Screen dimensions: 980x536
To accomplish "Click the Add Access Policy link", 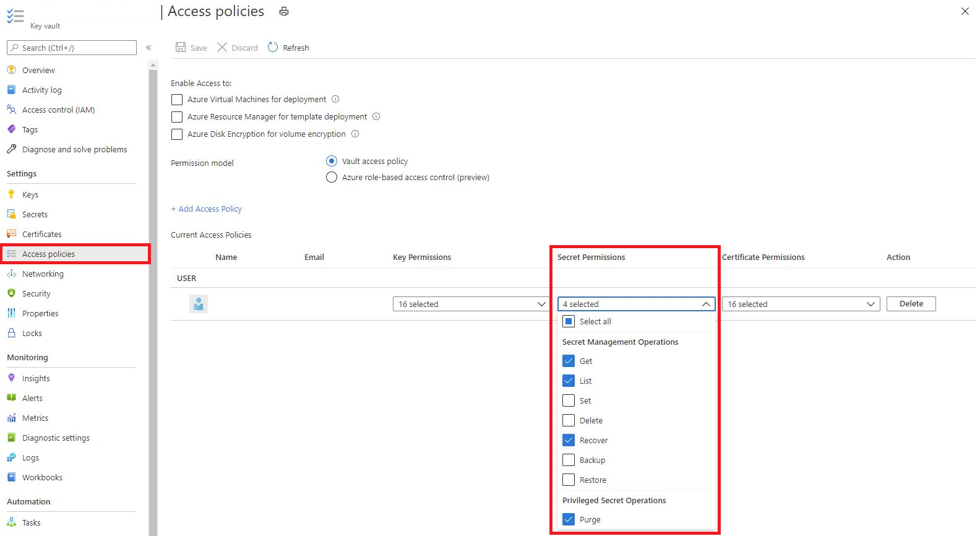I will click(x=207, y=209).
